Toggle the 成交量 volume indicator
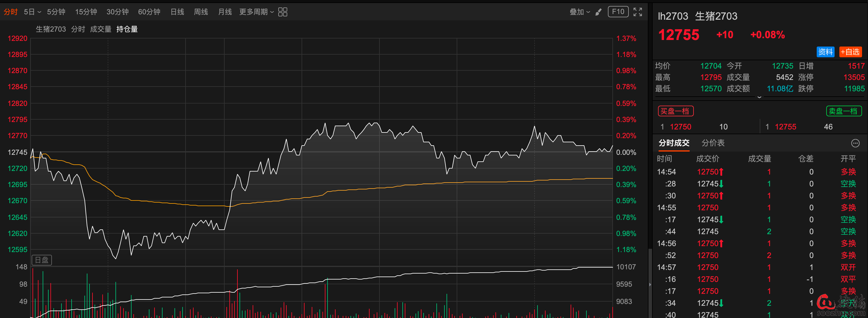The height and width of the screenshot is (318, 868). point(101,29)
